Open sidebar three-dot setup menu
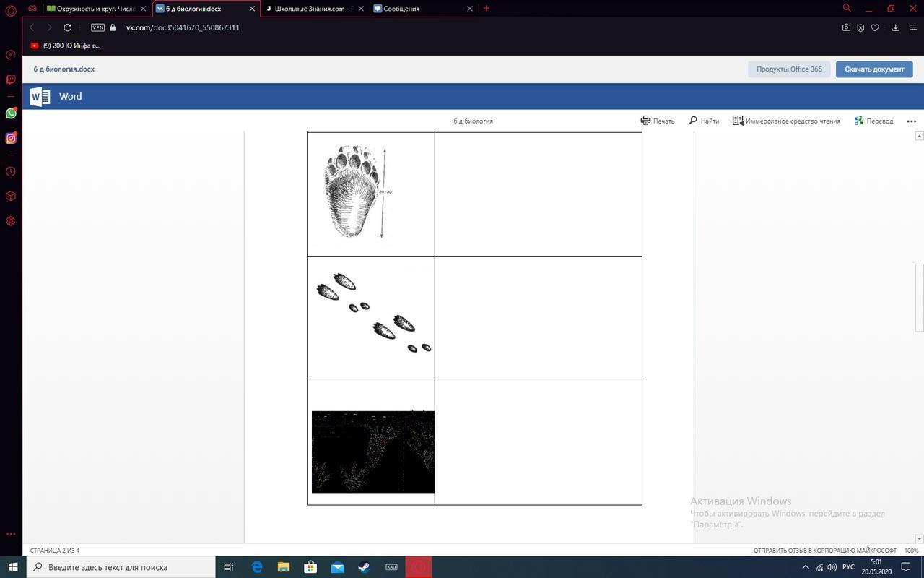This screenshot has height=578, width=924. pos(11,534)
